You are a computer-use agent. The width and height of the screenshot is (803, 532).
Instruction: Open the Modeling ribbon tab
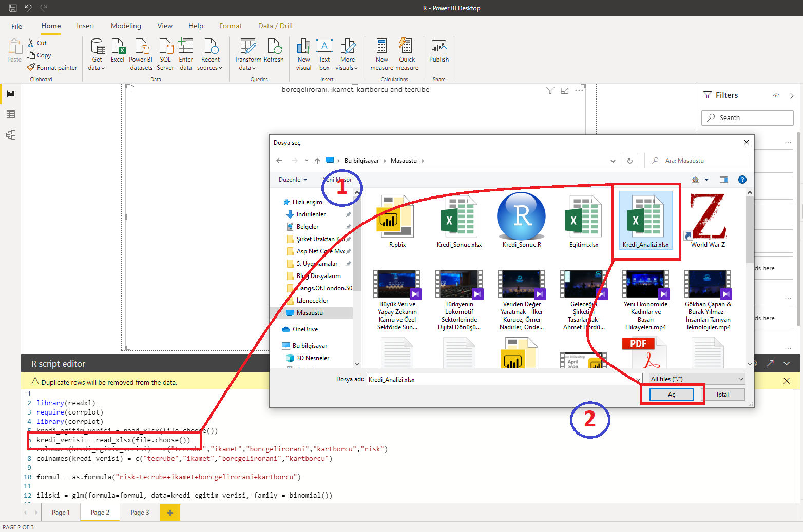(x=126, y=26)
